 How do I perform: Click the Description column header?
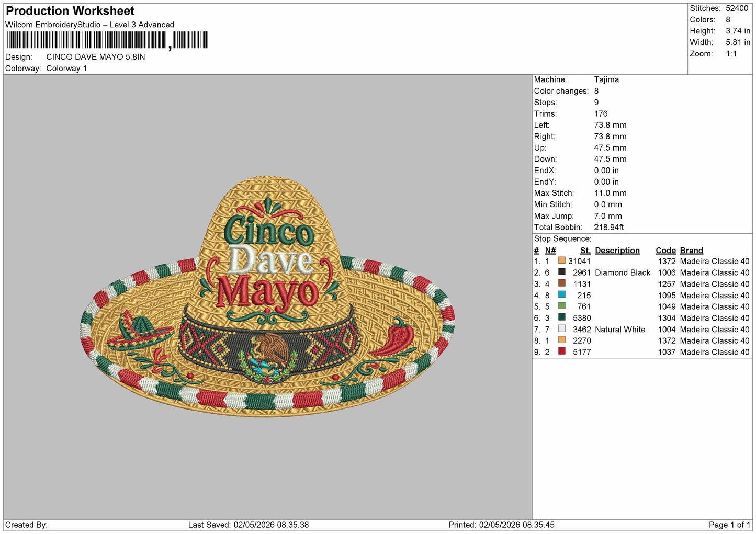coord(617,251)
